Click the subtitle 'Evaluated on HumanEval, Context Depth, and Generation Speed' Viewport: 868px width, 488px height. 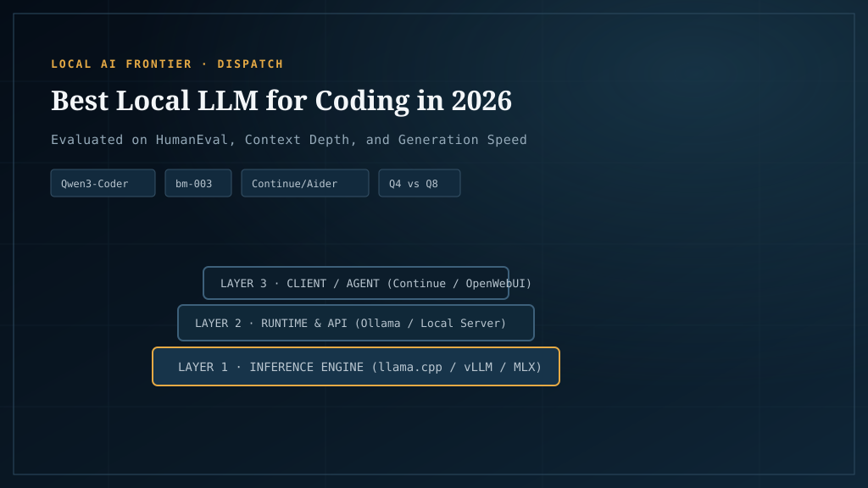click(x=289, y=140)
